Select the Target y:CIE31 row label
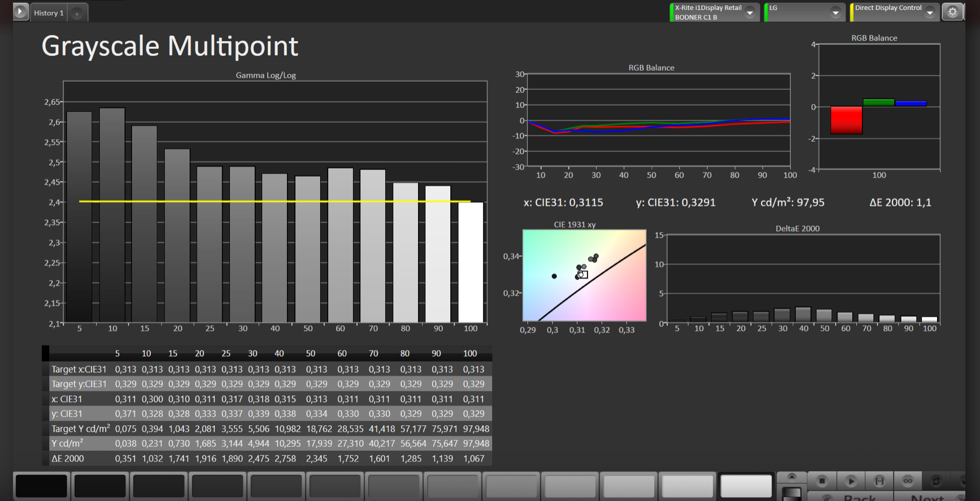This screenshot has height=501, width=980. 79,384
